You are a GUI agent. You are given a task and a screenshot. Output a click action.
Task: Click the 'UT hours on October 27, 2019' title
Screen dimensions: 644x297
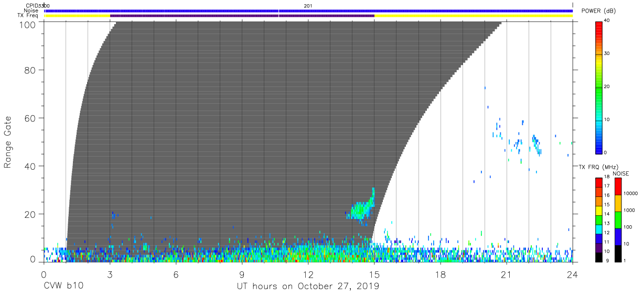(307, 287)
